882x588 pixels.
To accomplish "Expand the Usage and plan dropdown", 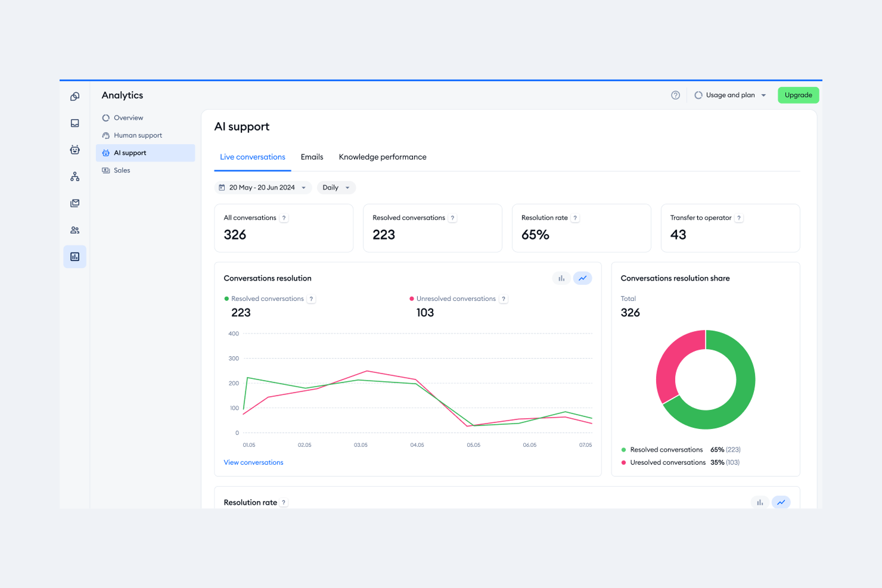I will [x=729, y=95].
